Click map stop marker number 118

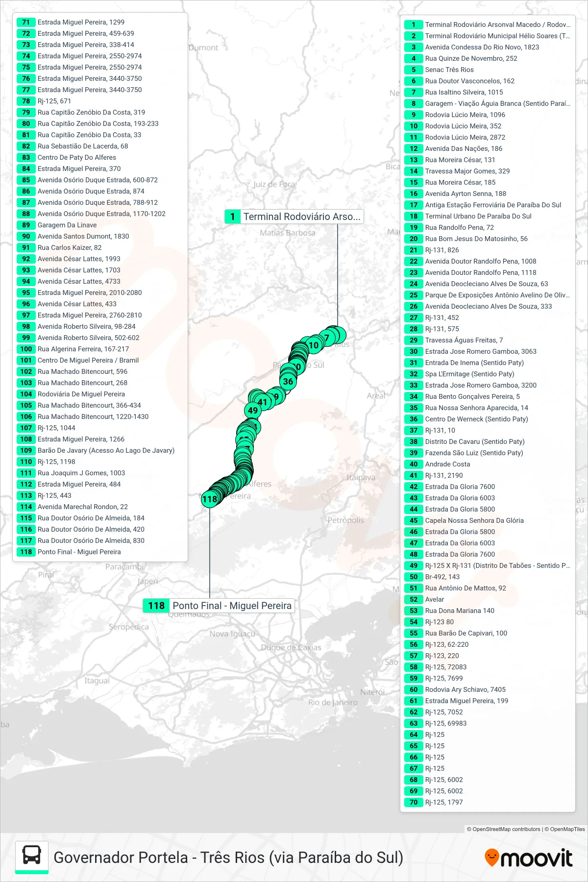pos(210,499)
